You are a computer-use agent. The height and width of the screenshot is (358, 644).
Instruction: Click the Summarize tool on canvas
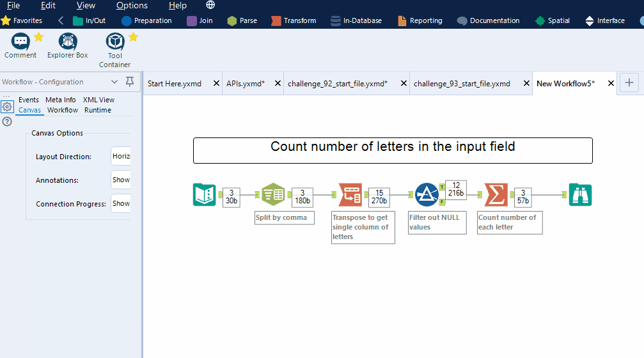(x=496, y=194)
